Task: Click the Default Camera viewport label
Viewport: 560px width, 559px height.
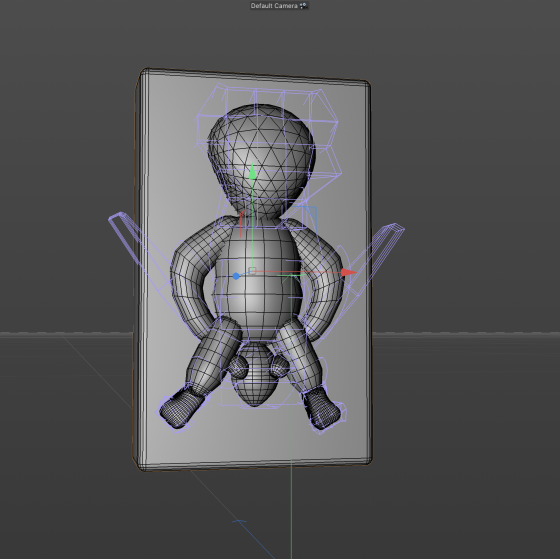Action: tap(274, 6)
